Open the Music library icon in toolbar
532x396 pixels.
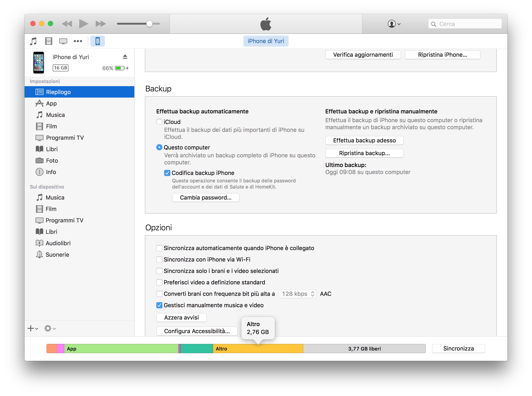[33, 41]
